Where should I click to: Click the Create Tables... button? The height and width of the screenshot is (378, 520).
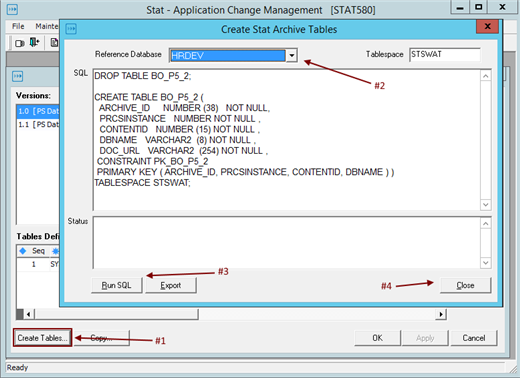pos(43,338)
